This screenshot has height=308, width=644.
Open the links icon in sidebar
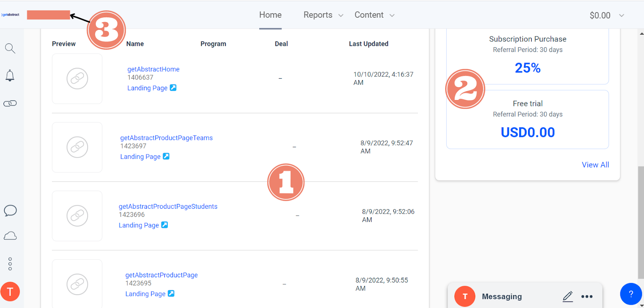[x=10, y=104]
